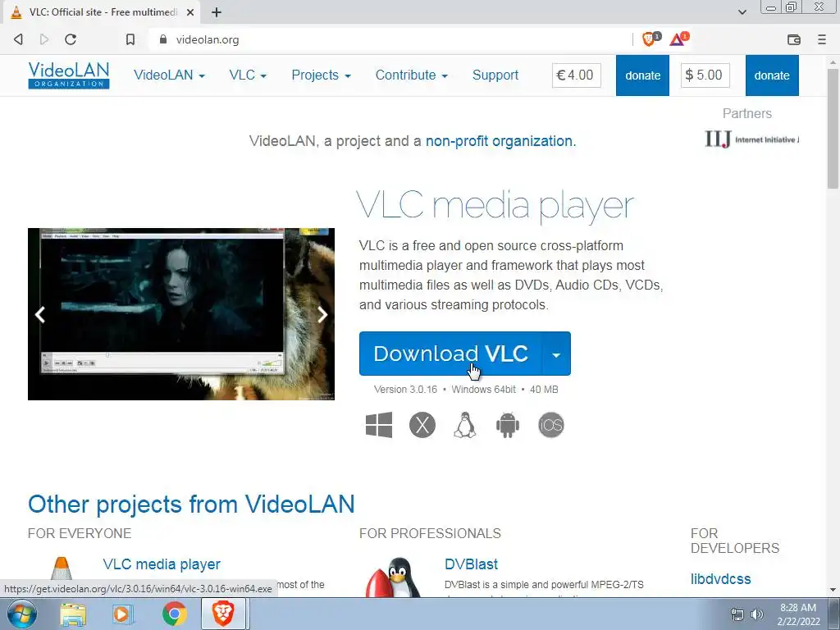Click donate button next to euro amount
This screenshot has height=630, width=840.
tap(642, 75)
